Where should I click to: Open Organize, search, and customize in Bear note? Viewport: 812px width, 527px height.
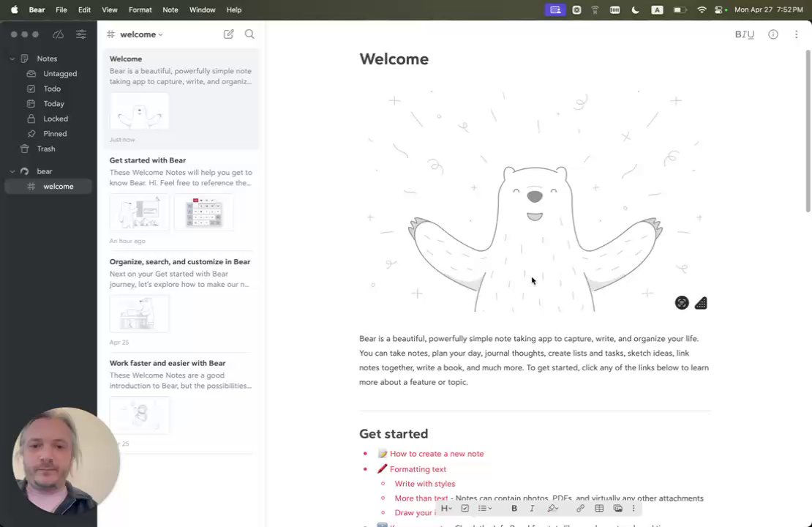pos(181,302)
